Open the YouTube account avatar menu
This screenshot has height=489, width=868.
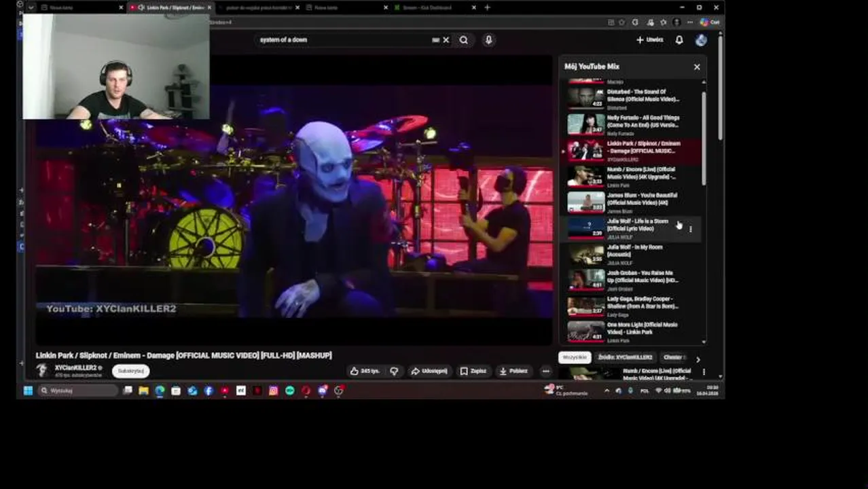(x=701, y=40)
